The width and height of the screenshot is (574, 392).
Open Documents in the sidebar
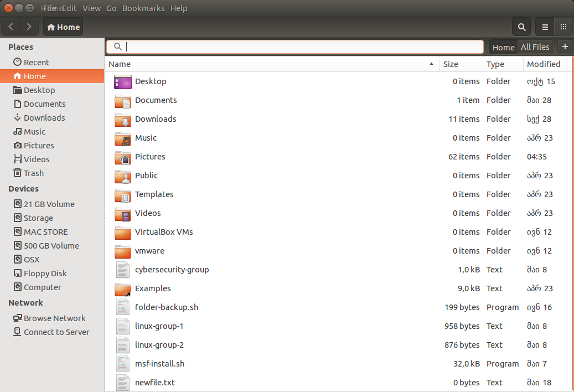click(52, 104)
